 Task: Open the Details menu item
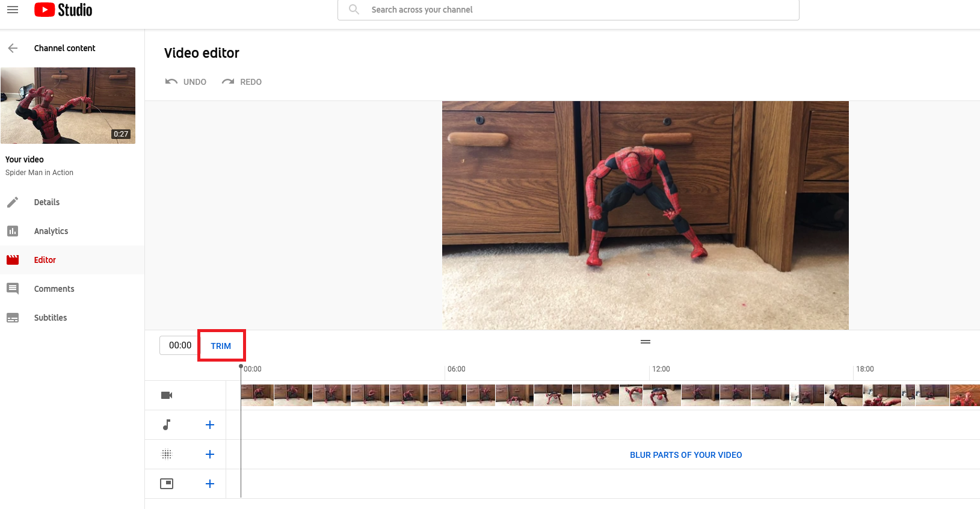(x=47, y=202)
